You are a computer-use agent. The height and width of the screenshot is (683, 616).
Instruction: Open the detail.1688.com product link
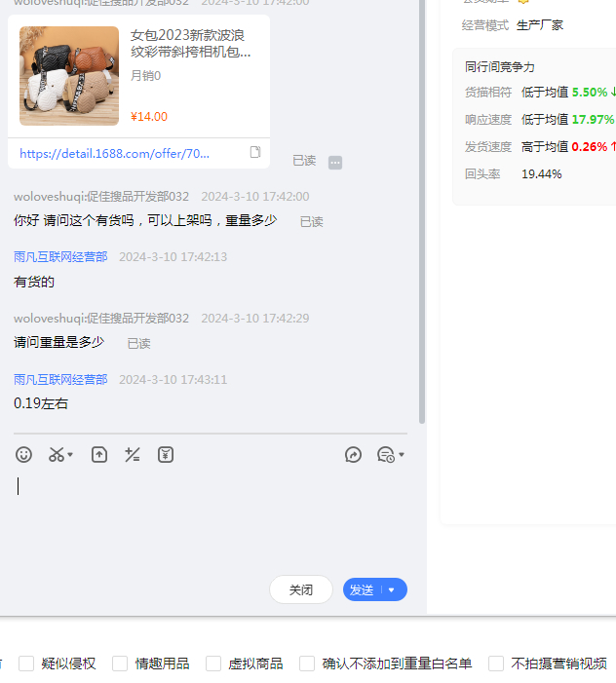click(x=114, y=153)
